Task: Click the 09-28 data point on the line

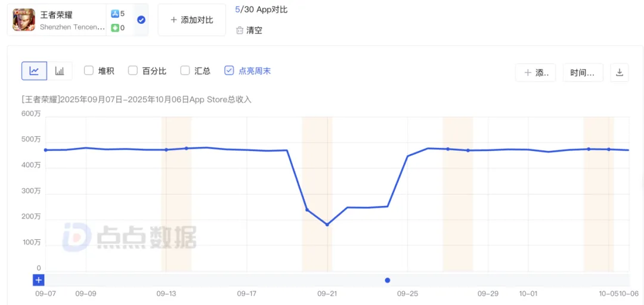Action: coord(468,150)
